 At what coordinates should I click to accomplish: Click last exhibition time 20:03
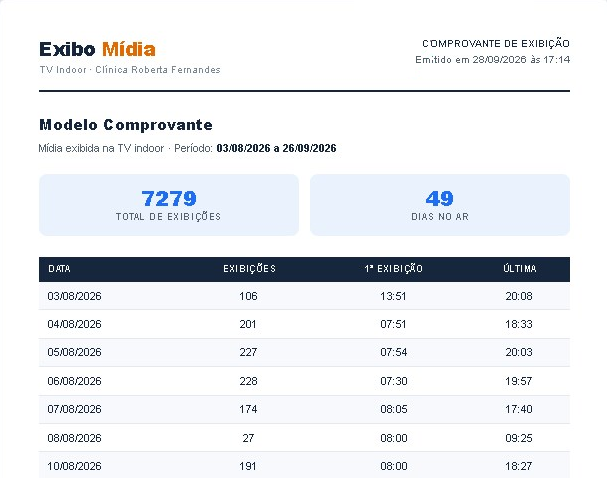519,352
